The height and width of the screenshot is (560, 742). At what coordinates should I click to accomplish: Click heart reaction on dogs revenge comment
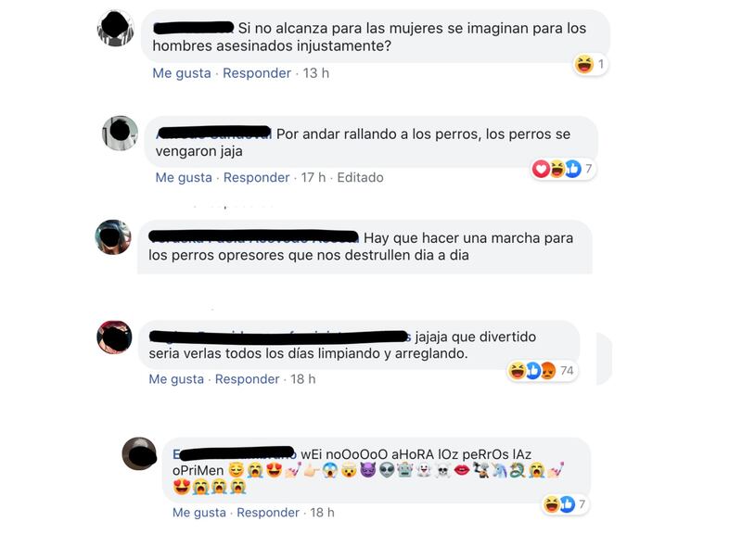(x=541, y=169)
